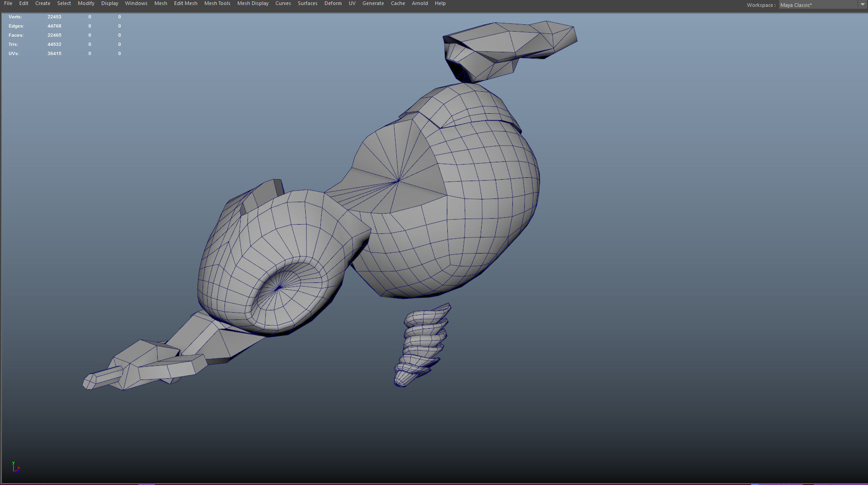The height and width of the screenshot is (485, 868).
Task: Click the Tris count 44532
Action: pos(54,44)
